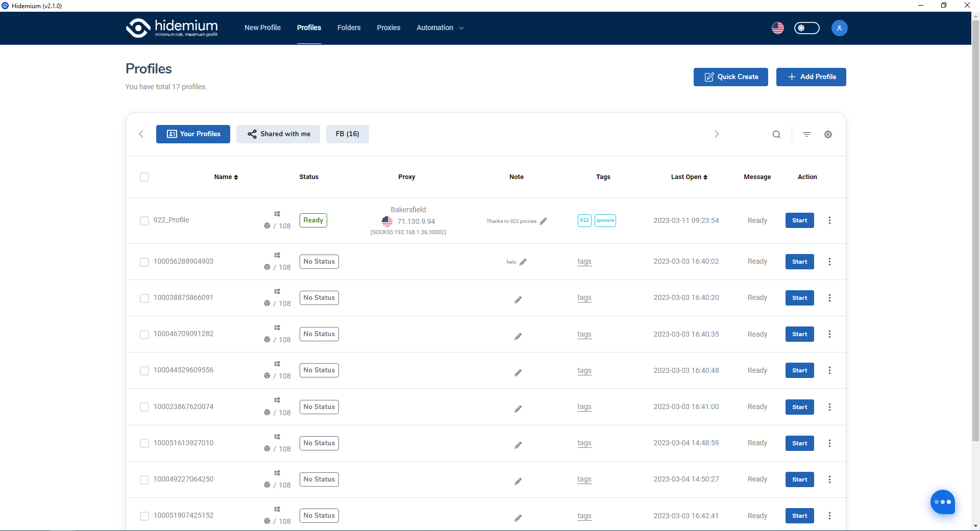The height and width of the screenshot is (531, 980).
Task: Tick the select-all profiles checkbox
Action: click(144, 177)
